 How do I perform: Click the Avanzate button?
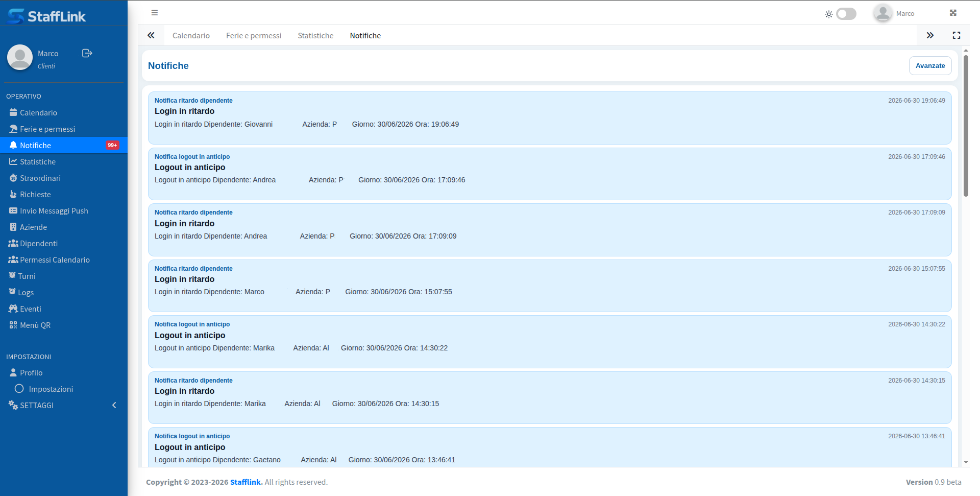tap(930, 65)
